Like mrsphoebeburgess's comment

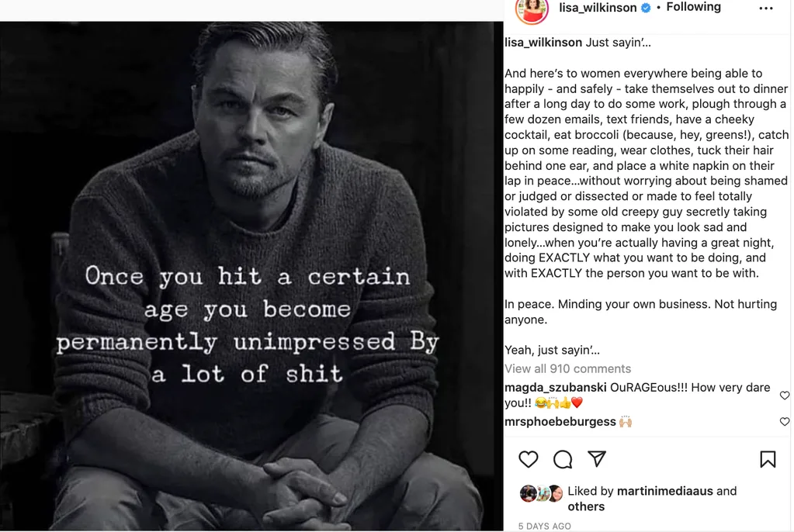coord(785,422)
